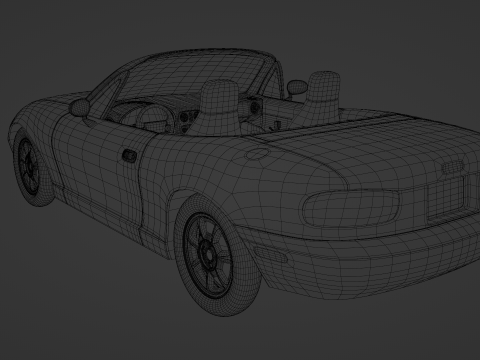Pick the driver-side door handle mesh
This screenshot has width=480, height=360.
tap(129, 156)
